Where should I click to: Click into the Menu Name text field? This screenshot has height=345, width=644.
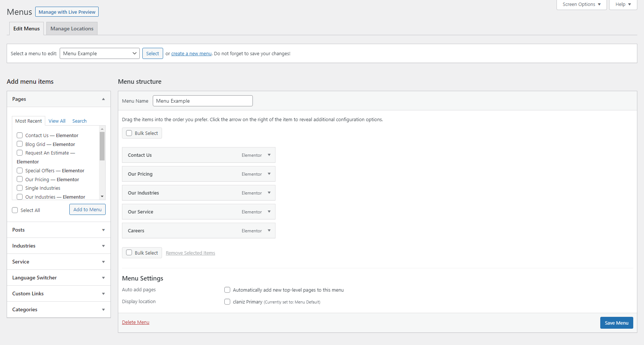click(202, 101)
